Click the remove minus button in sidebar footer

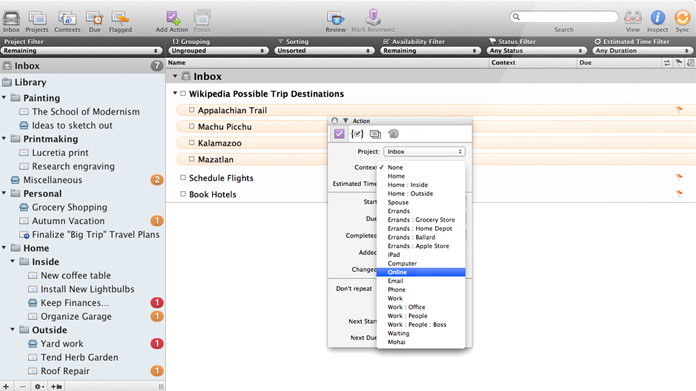coord(23,387)
